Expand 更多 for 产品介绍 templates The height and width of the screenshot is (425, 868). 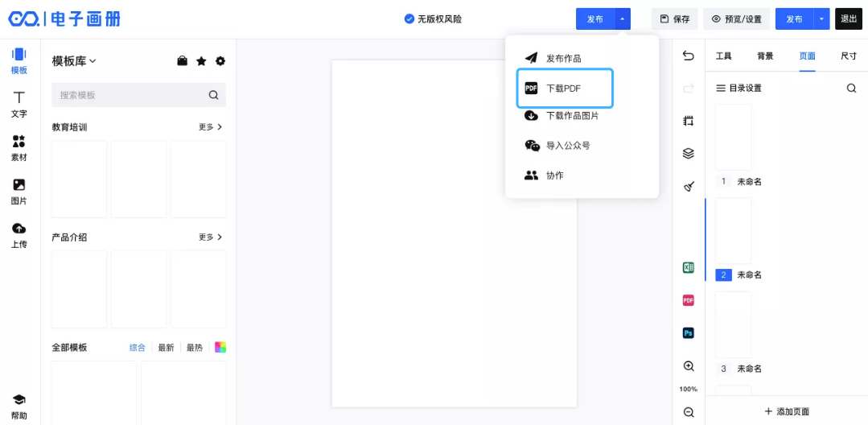[210, 237]
